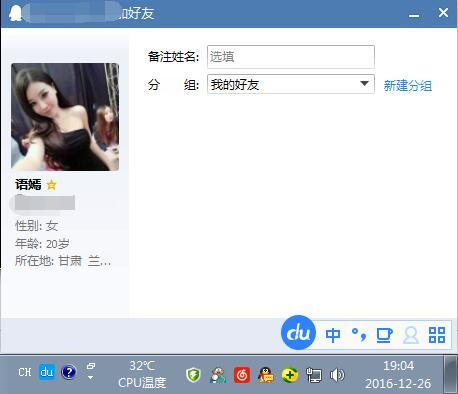Click the 新建分组 link
Viewport: 458px width, 394px height.
coord(407,86)
